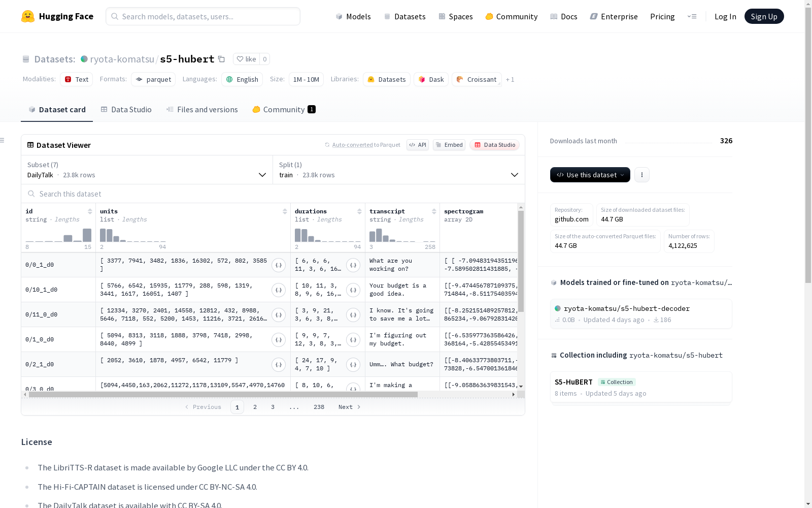Sort by the durations column
The width and height of the screenshot is (812, 508).
359,211
